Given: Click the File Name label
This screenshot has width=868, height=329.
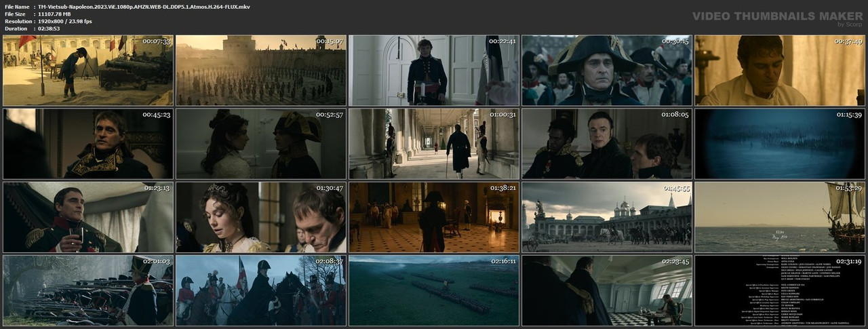Looking at the screenshot, I should pyautogui.click(x=17, y=6).
